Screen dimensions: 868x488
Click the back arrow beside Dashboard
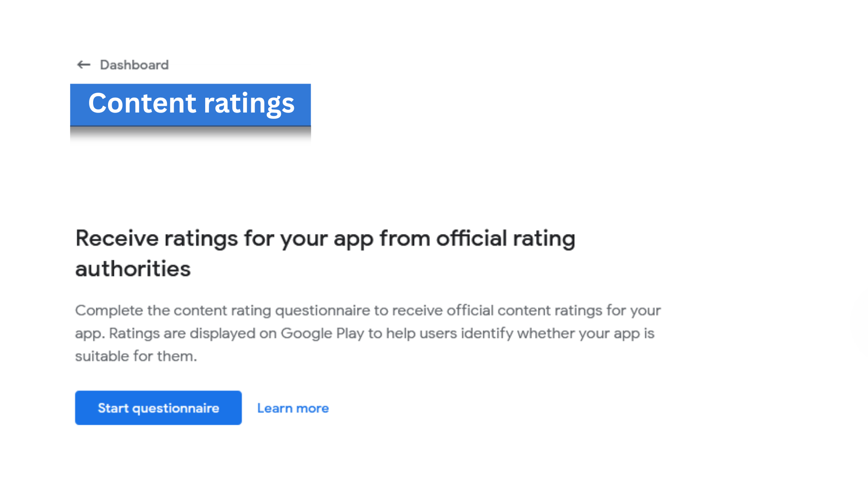(84, 65)
